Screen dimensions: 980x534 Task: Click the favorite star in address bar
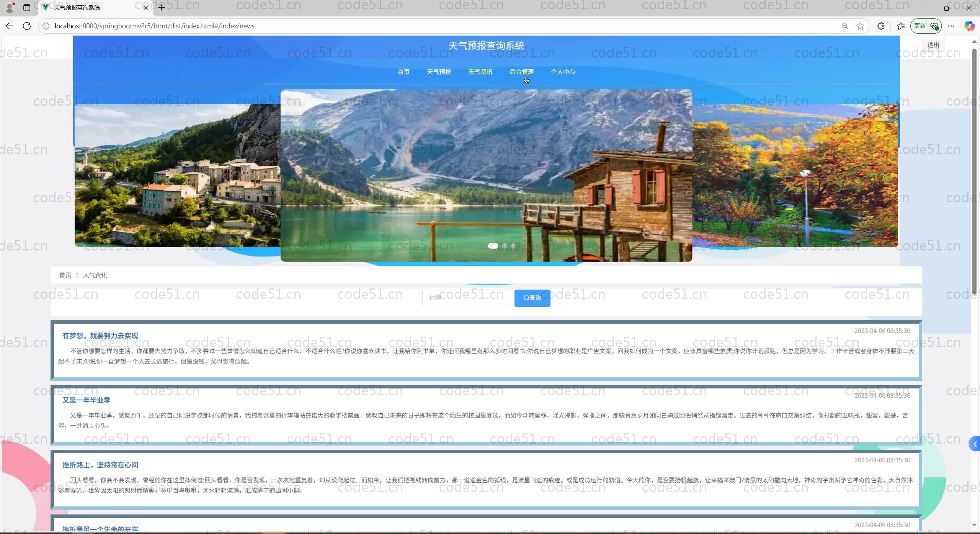coord(860,26)
